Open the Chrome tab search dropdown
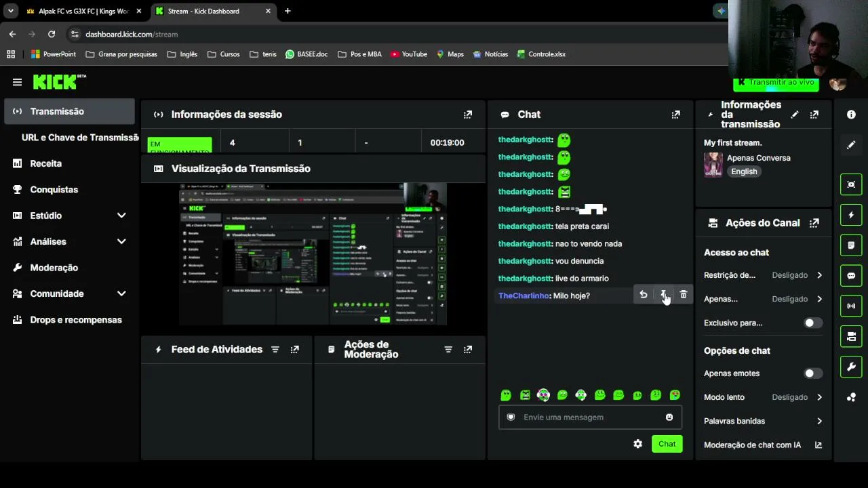Viewport: 868px width, 488px height. point(10,11)
